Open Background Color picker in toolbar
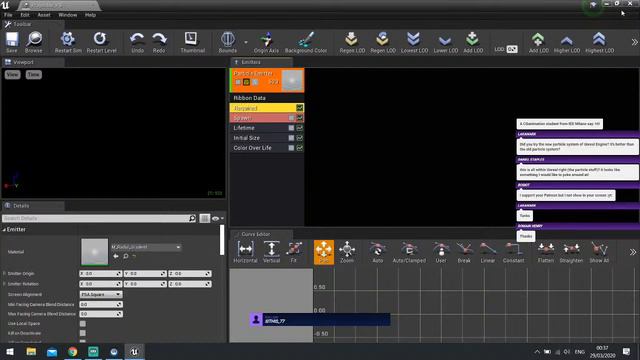Image resolution: width=640 pixels, height=360 pixels. click(x=306, y=42)
